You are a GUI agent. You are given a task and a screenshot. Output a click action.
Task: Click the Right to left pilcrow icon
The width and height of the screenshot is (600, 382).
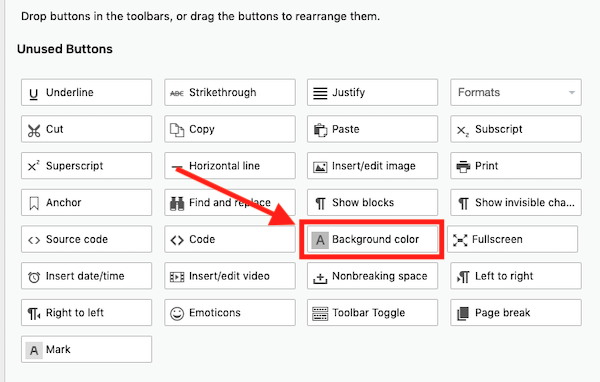(x=34, y=313)
